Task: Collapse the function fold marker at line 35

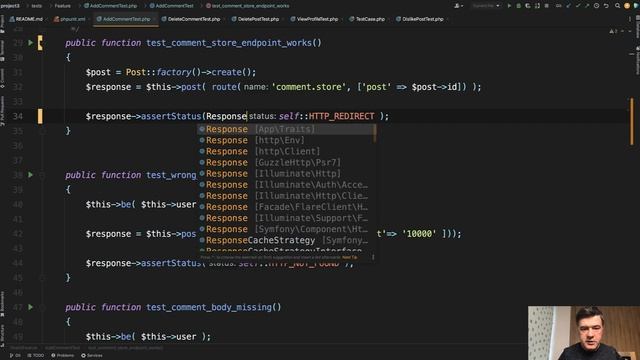Action: (42, 131)
